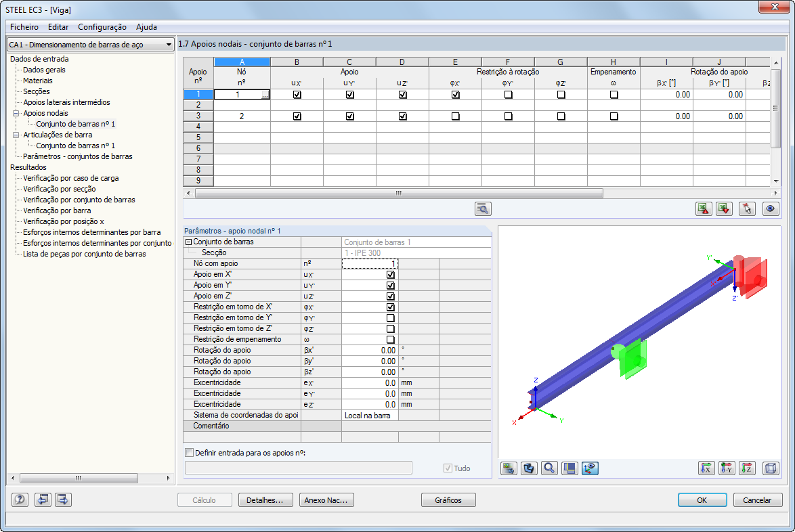Click the table search/filter magnifier icon
795x532 pixels.
tap(483, 208)
